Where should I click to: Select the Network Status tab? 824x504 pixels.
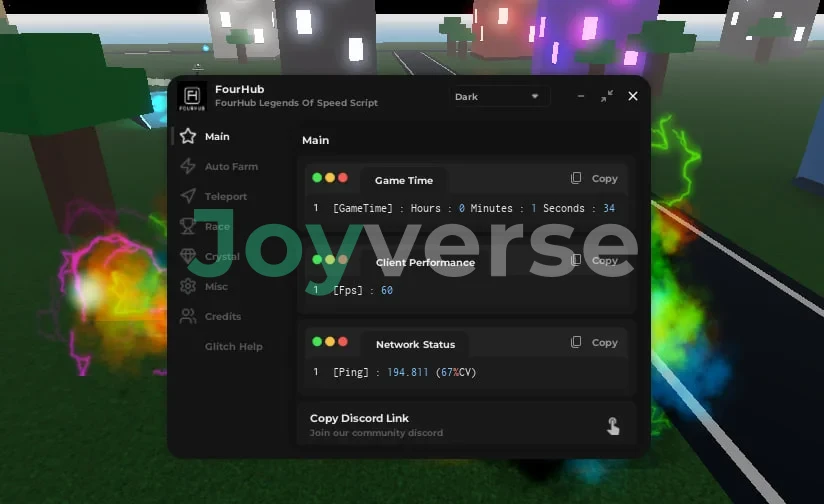point(415,344)
